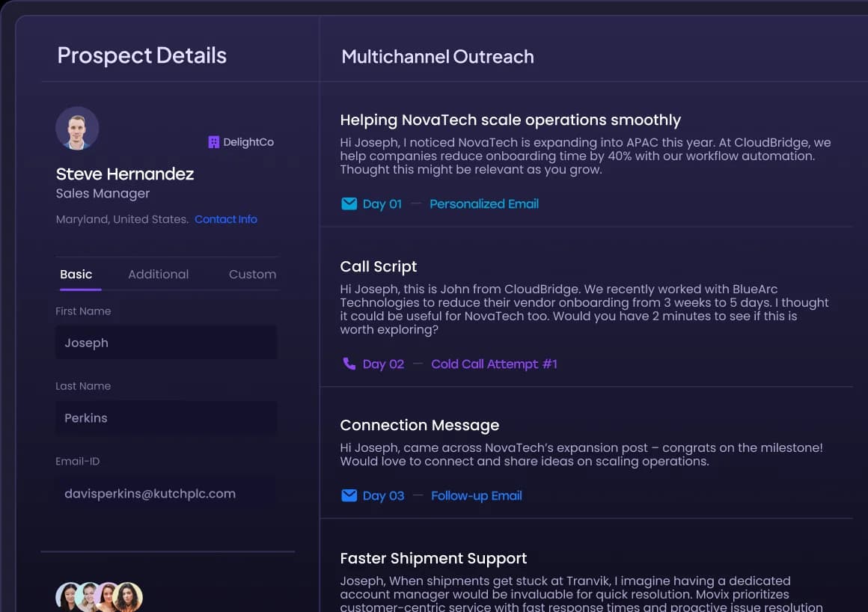The height and width of the screenshot is (612, 868).
Task: Click into the Email-ID input field
Action: pyautogui.click(x=166, y=494)
